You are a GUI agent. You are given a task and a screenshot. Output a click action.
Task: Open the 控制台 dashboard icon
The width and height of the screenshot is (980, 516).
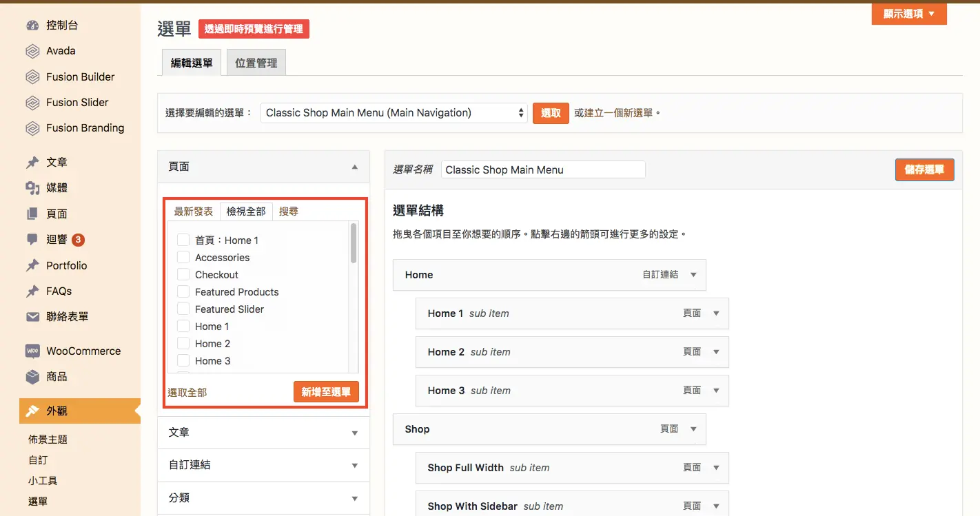pyautogui.click(x=32, y=25)
